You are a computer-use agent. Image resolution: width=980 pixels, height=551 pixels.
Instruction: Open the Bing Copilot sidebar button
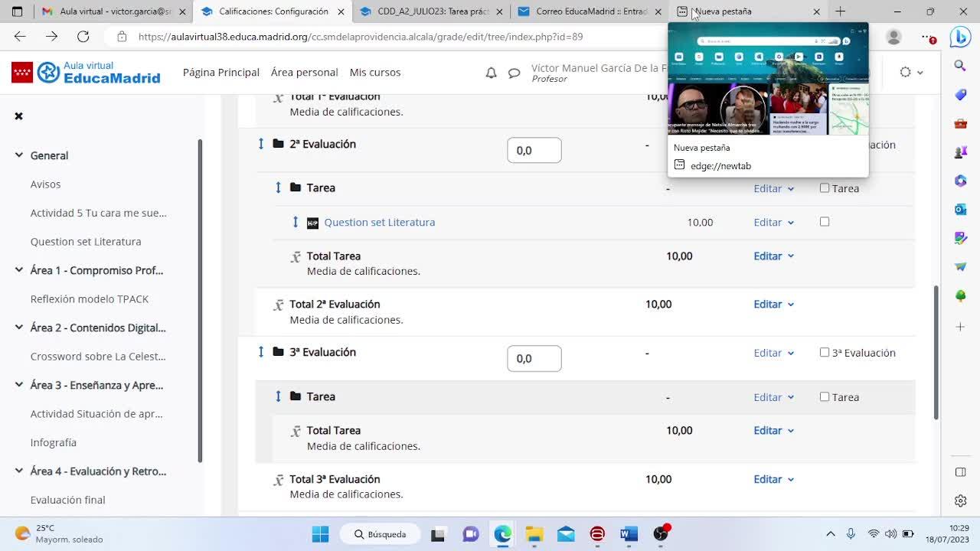point(960,37)
